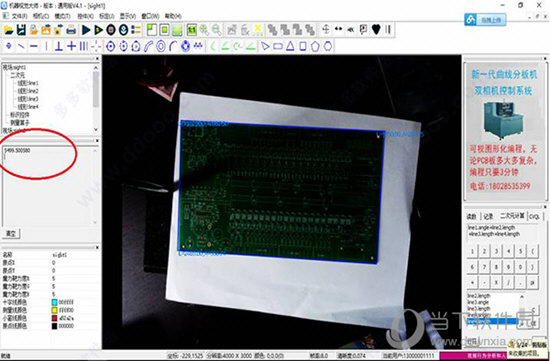
Task: Click the yellow measurement line color swatch
Action: (54, 310)
